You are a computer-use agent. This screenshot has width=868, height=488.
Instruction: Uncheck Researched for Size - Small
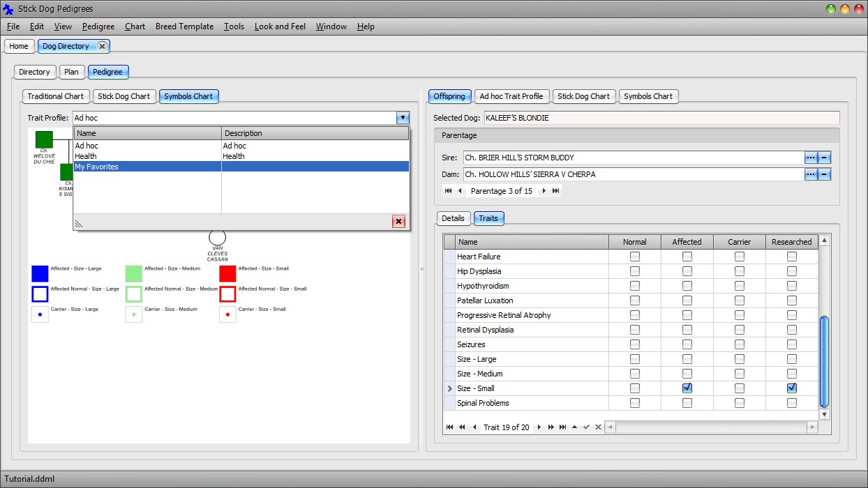791,388
